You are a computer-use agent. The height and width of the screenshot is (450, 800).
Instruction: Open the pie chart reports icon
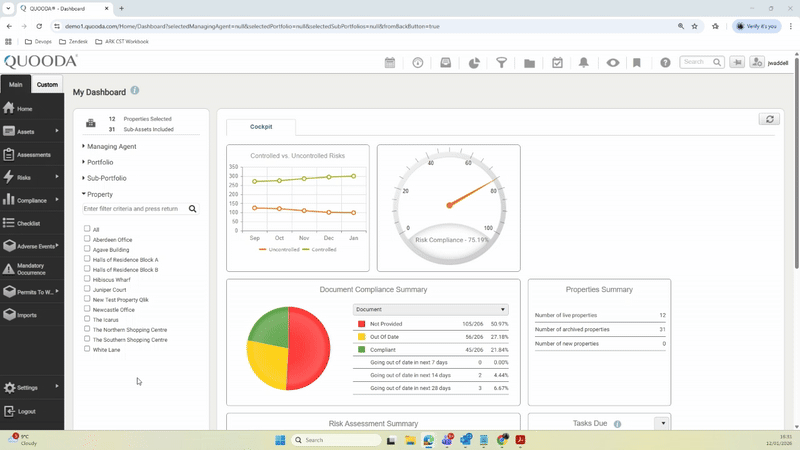[x=474, y=63]
